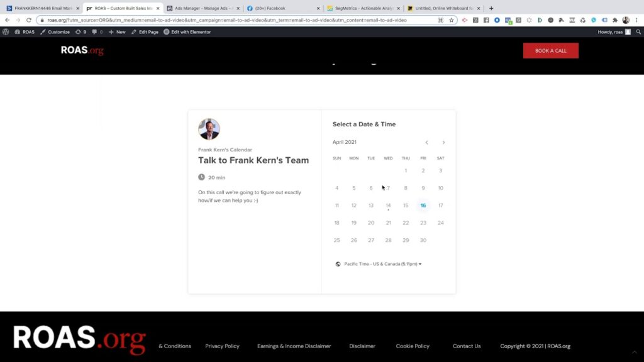Click the updates icon showing 9

80,31
